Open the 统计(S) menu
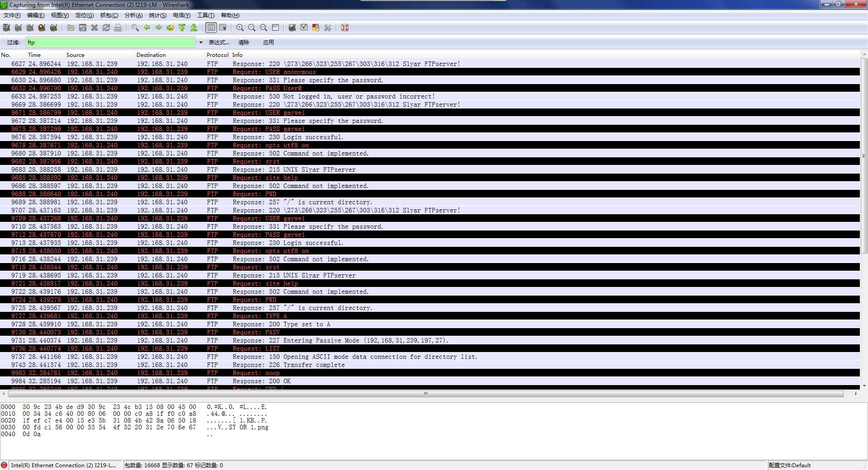 158,15
